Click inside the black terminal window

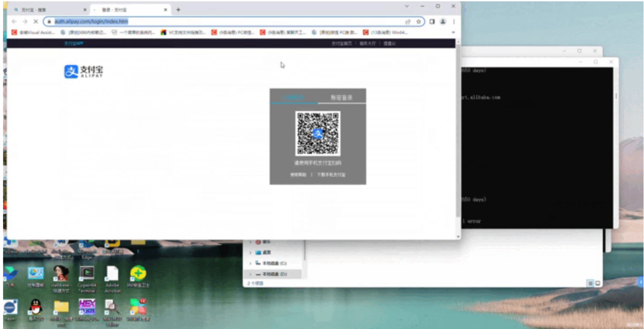click(537, 148)
